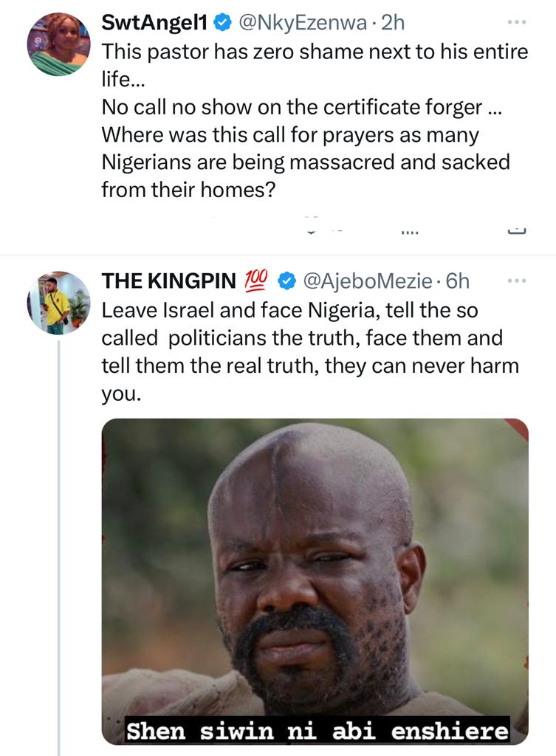556x756 pixels.
Task: Click THE KINGPIN display name
Action: (x=169, y=281)
